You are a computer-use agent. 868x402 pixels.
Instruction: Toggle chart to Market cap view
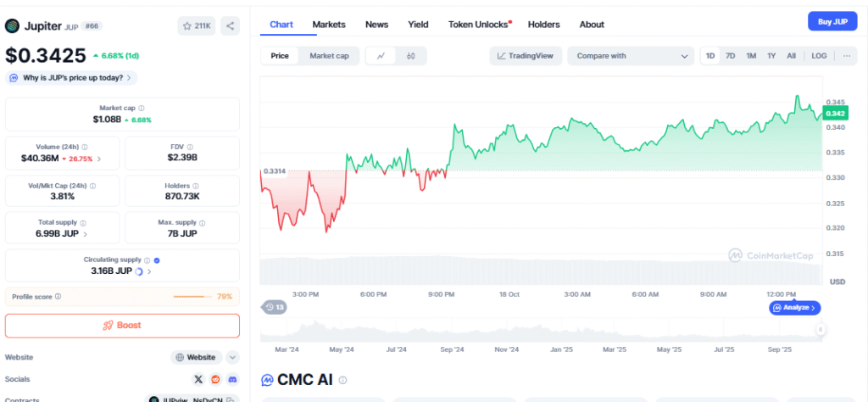click(x=329, y=56)
